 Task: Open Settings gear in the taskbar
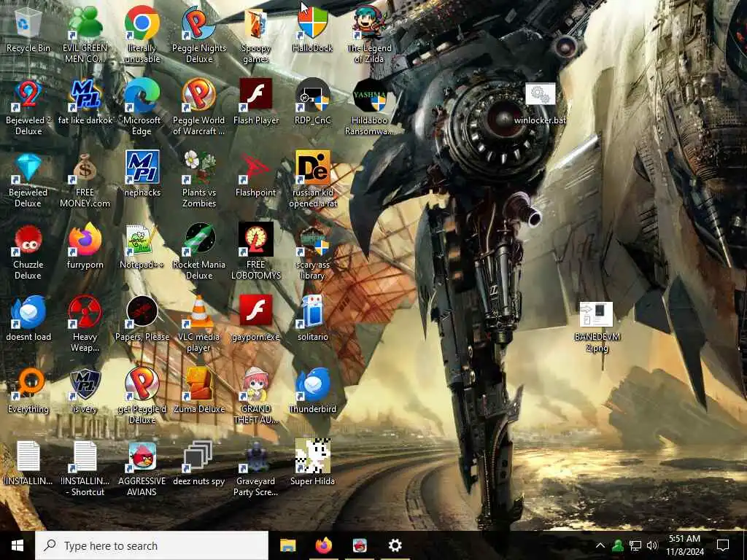(x=395, y=545)
